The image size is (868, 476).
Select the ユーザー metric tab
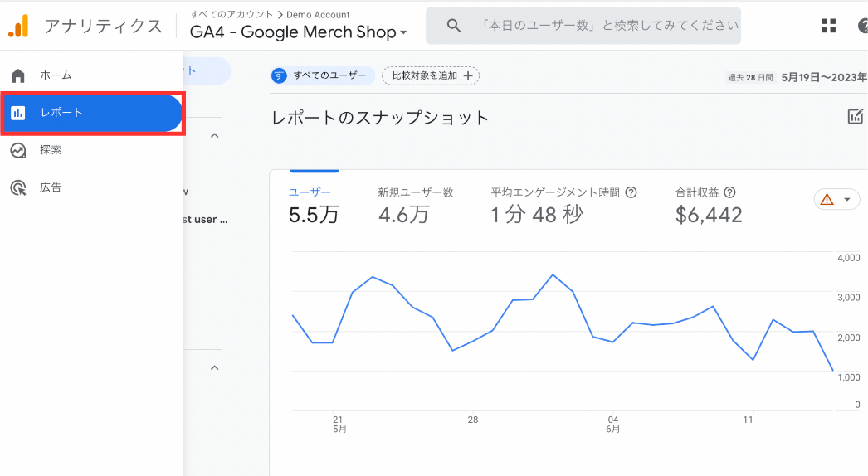point(314,206)
